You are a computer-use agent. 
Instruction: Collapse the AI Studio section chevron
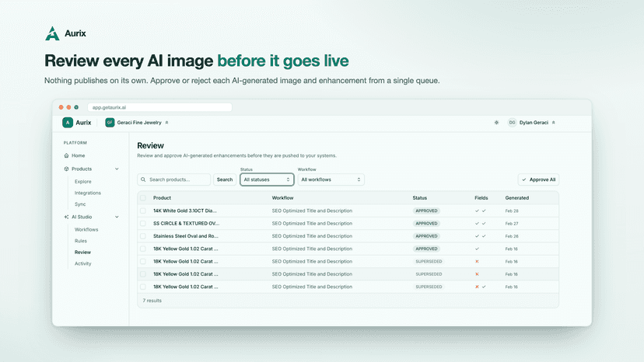117,217
